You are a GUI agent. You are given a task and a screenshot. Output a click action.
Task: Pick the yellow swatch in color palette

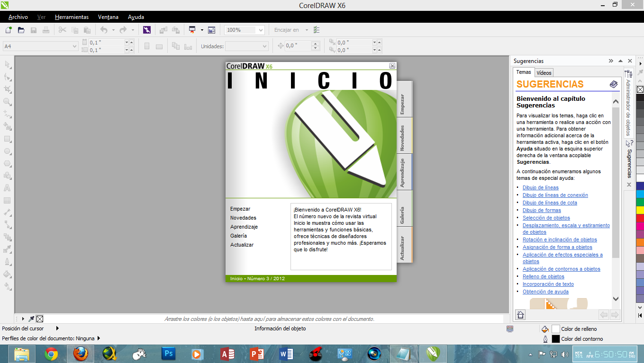click(640, 210)
